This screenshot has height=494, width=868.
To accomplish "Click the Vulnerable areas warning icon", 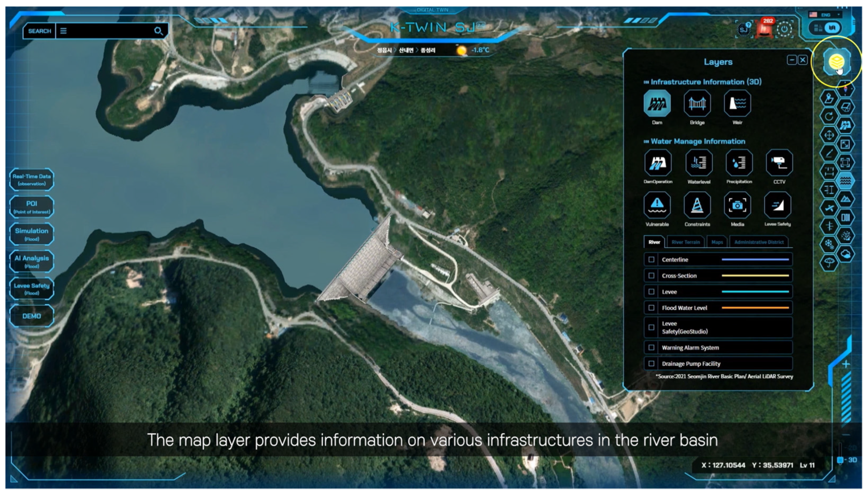I will [657, 205].
